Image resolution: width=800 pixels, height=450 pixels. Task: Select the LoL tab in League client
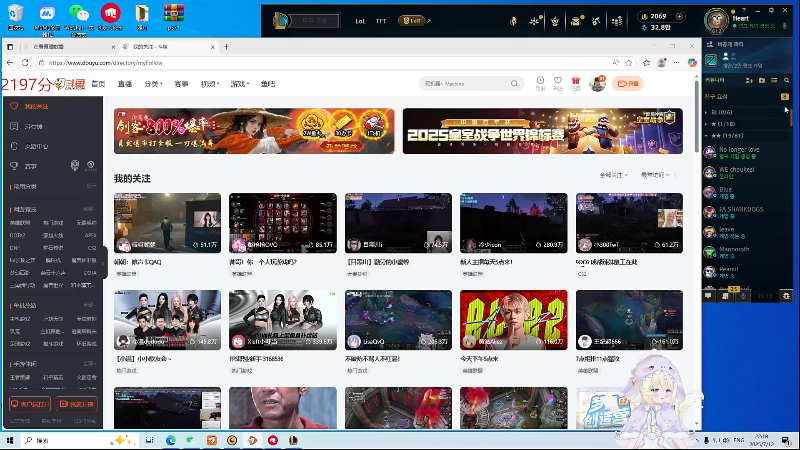point(360,21)
